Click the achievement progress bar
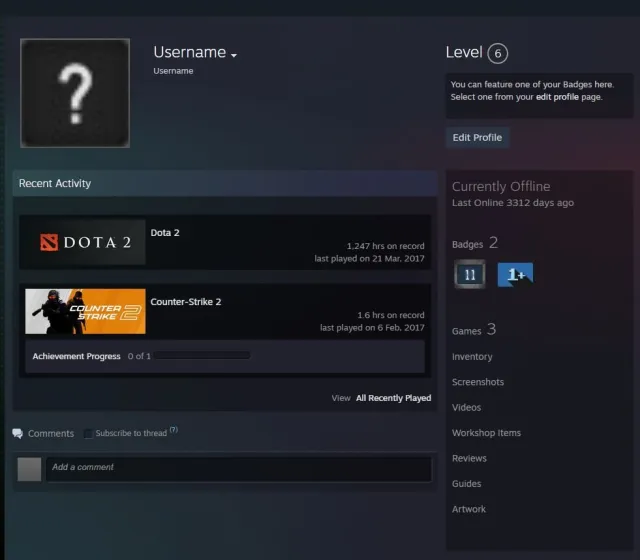640x560 pixels. tap(202, 356)
